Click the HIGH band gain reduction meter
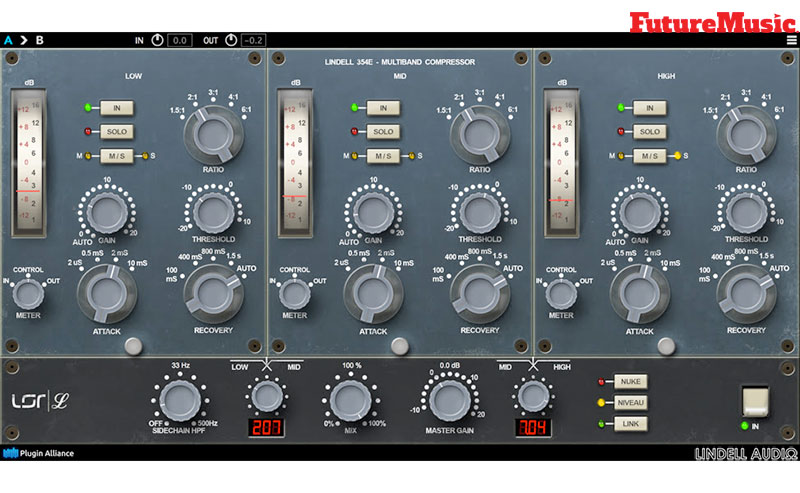This screenshot has height=493, width=800. pyautogui.click(x=562, y=163)
